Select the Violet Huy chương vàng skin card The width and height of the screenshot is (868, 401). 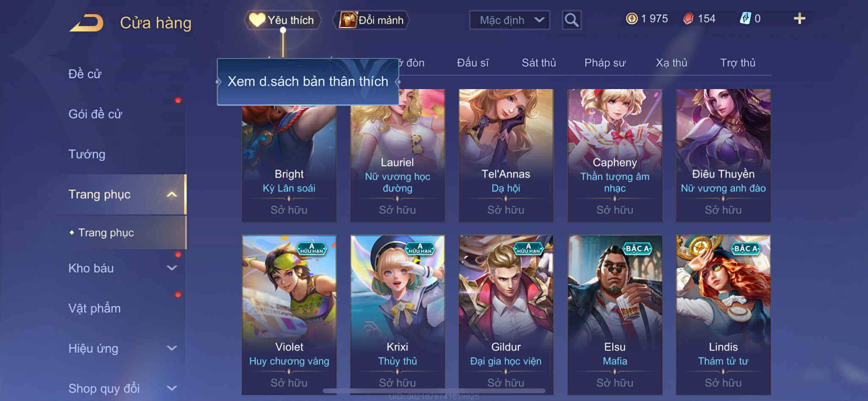coord(289,315)
